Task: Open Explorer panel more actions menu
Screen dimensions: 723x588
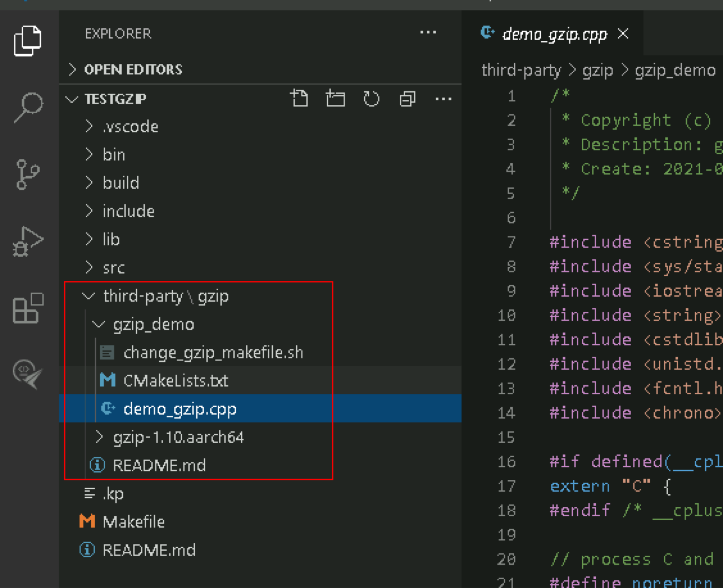Action: tap(428, 33)
